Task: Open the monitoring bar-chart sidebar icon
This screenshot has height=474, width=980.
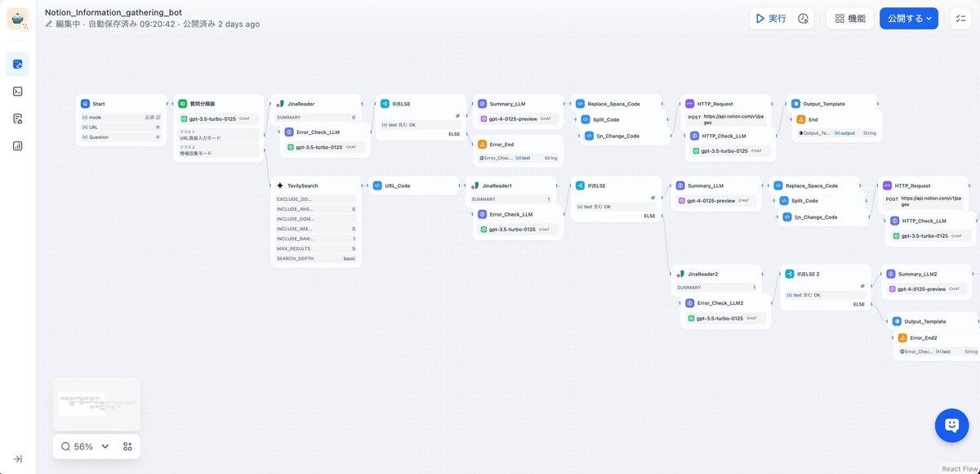Action: point(18,145)
